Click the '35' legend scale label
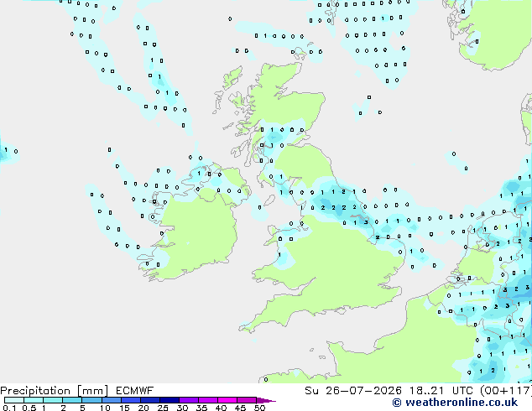 click(x=201, y=408)
